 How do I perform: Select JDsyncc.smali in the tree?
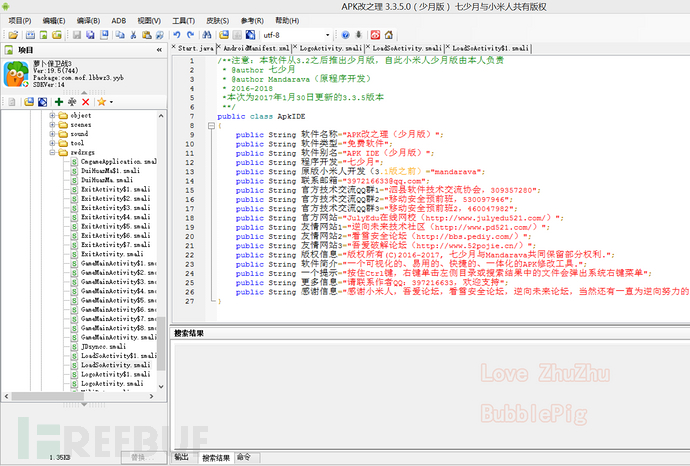click(103, 346)
